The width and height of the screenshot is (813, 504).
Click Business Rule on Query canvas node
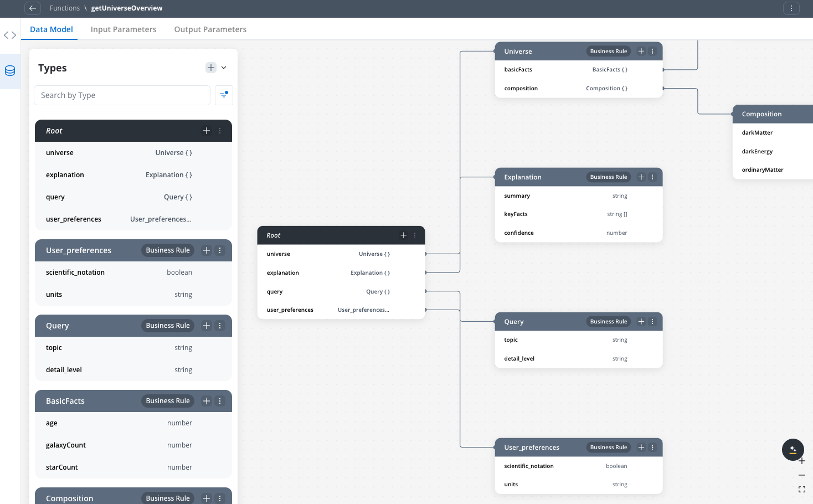(x=609, y=322)
